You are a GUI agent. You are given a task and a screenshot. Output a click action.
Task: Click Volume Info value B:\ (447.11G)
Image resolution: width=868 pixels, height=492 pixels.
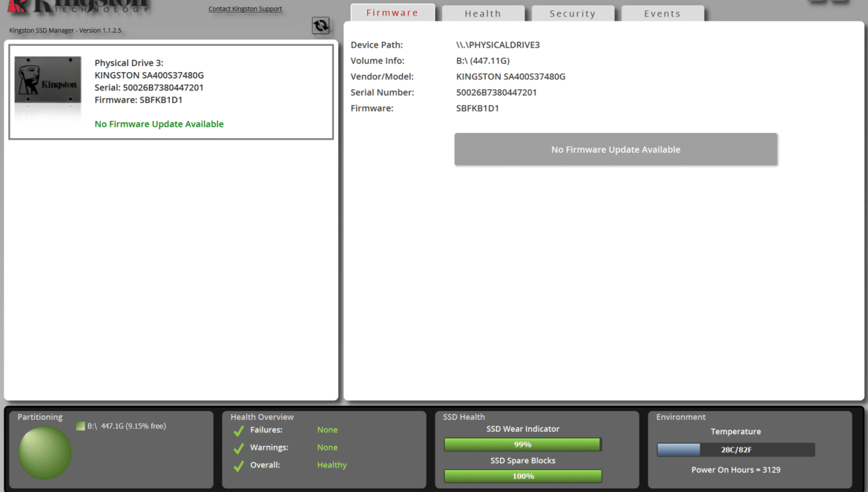pos(483,61)
